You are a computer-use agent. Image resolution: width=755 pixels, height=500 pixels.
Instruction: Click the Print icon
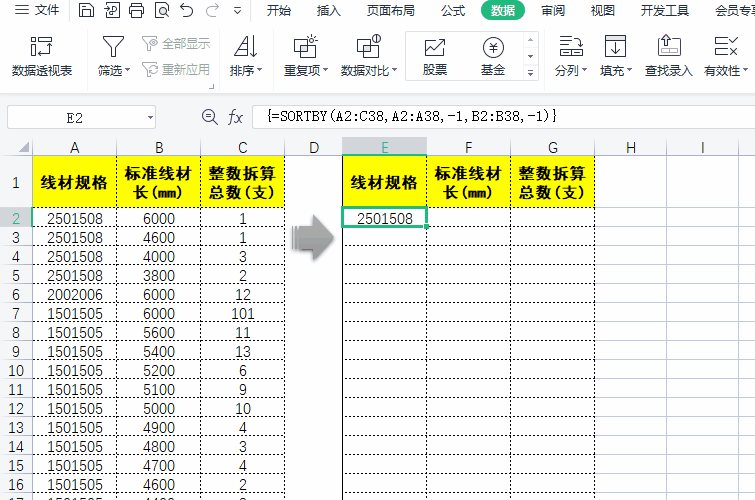pos(136,10)
